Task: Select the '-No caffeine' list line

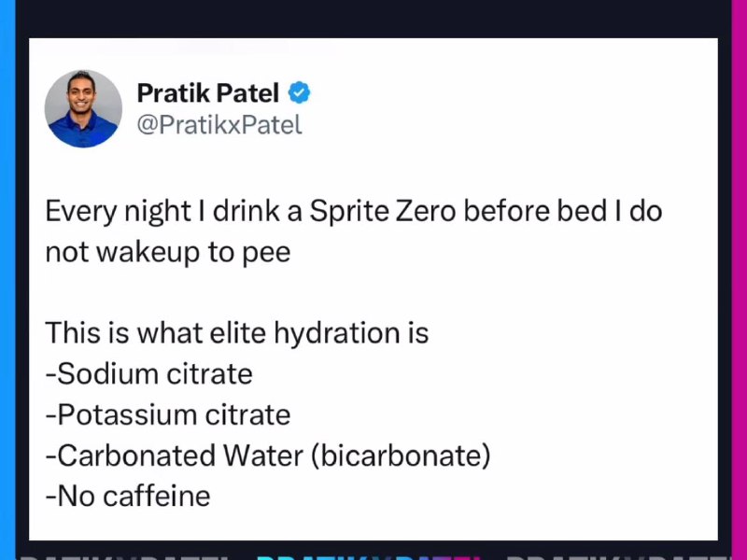Action: coord(128,497)
